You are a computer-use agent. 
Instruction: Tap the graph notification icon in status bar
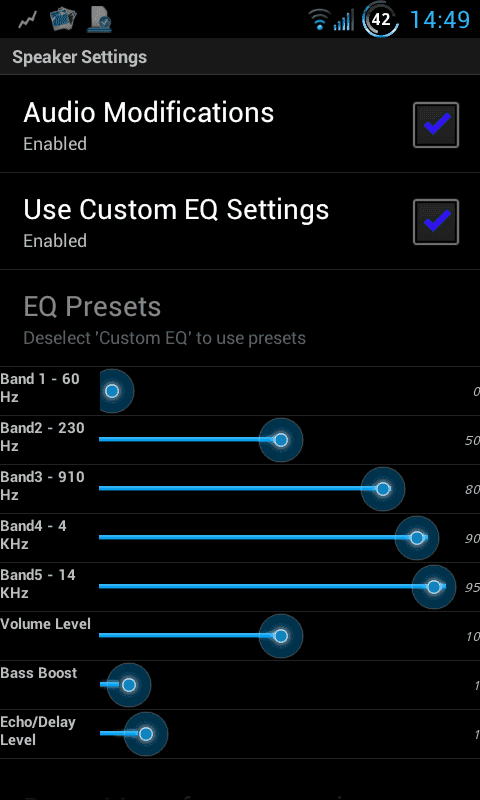click(28, 20)
